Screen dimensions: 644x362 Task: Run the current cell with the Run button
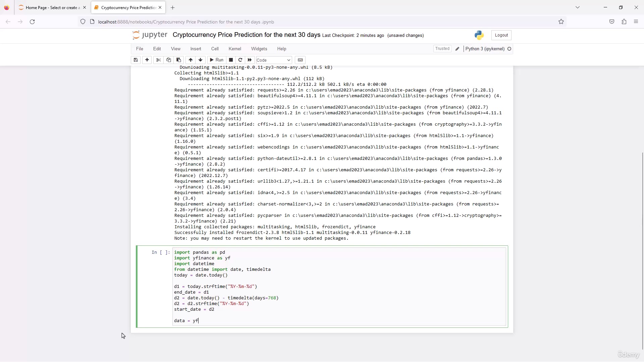click(216, 60)
